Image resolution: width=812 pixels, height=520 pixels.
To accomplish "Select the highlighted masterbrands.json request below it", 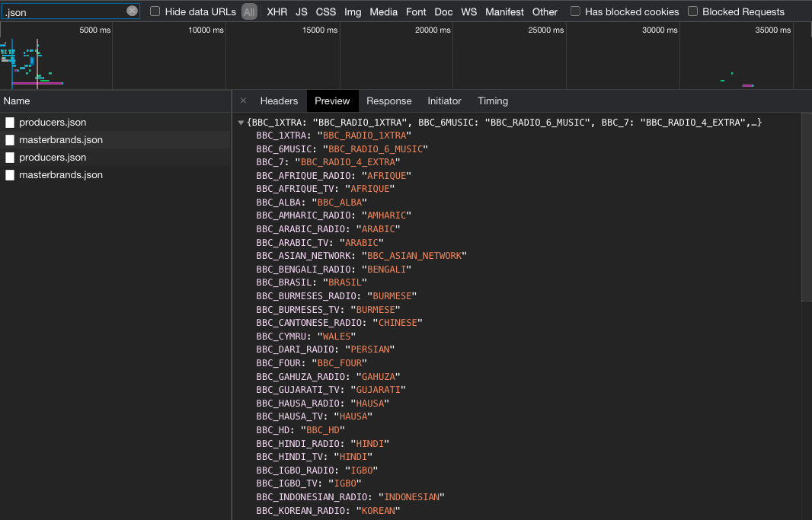I will tap(116, 140).
